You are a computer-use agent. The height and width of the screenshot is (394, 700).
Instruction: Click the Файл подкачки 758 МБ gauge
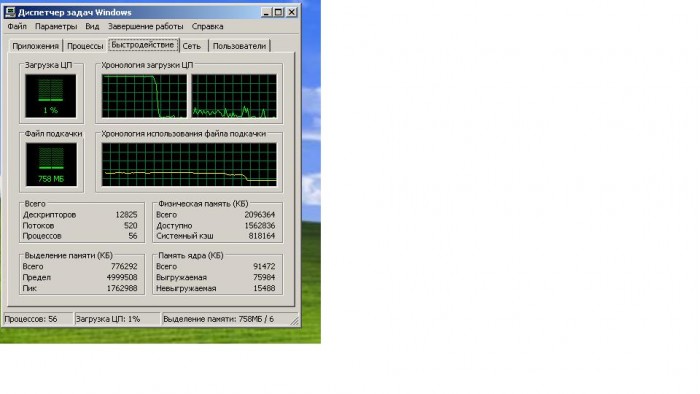click(x=51, y=165)
